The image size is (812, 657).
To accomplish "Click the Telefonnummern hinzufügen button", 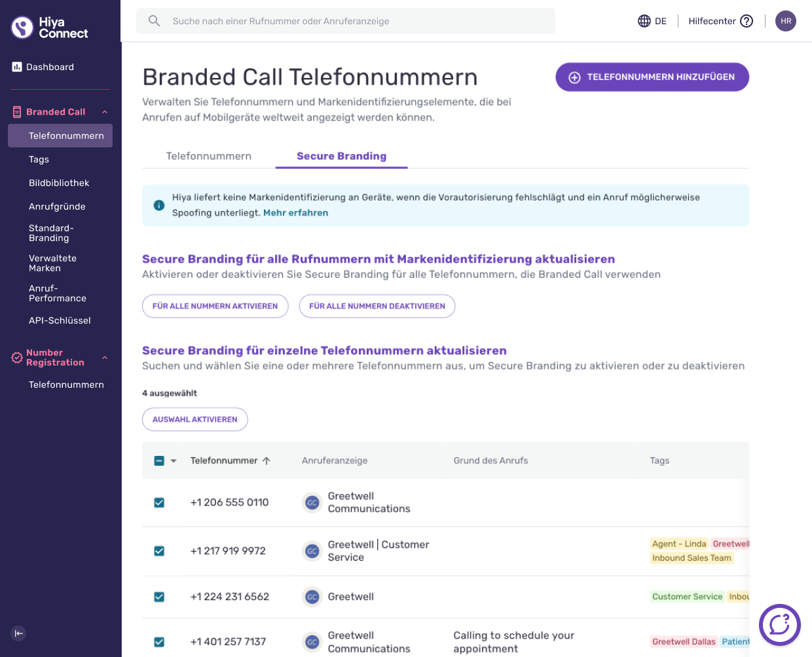I will [x=652, y=77].
